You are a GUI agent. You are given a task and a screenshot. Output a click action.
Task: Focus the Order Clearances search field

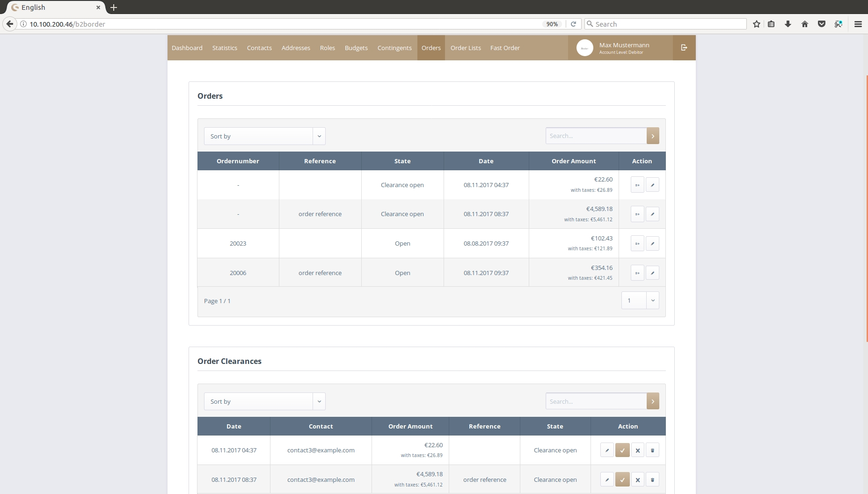coord(596,401)
